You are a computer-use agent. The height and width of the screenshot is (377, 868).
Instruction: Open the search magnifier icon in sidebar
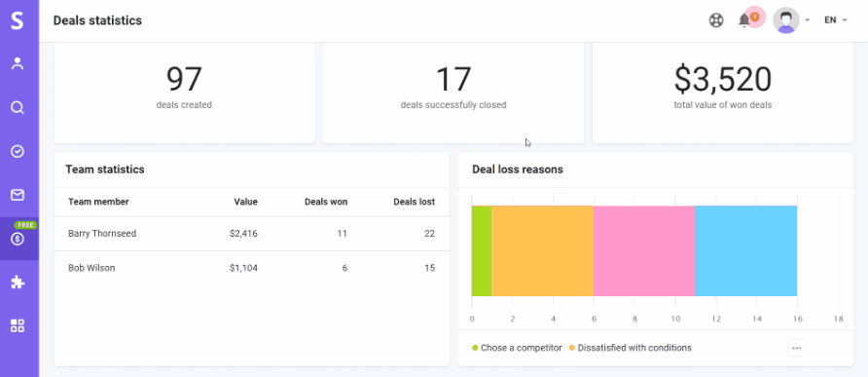click(18, 107)
